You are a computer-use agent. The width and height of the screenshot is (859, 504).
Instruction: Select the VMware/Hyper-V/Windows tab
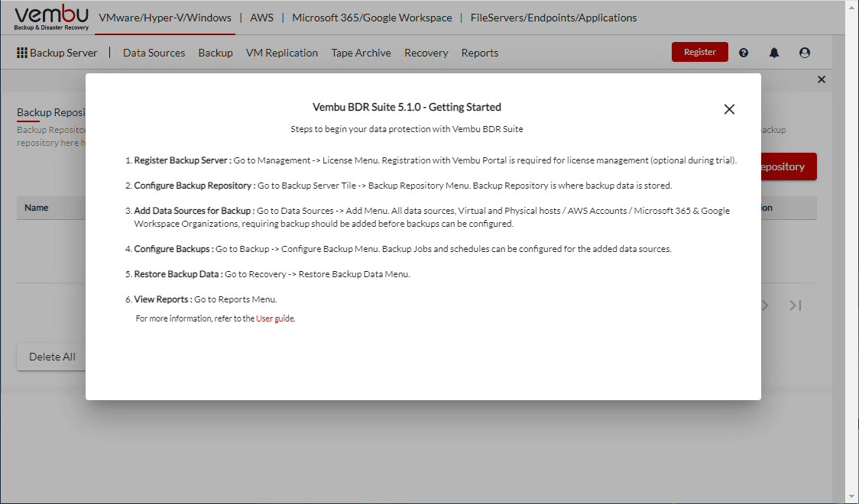(x=165, y=17)
